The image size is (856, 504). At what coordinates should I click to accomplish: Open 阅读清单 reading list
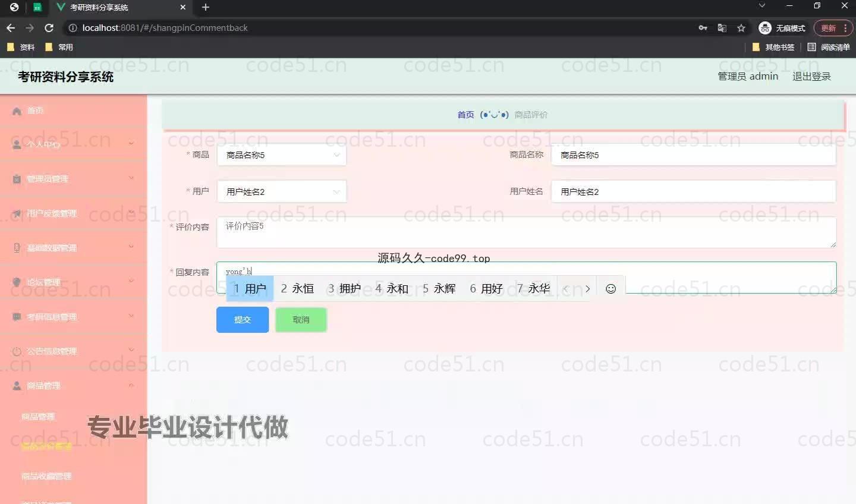tap(829, 47)
